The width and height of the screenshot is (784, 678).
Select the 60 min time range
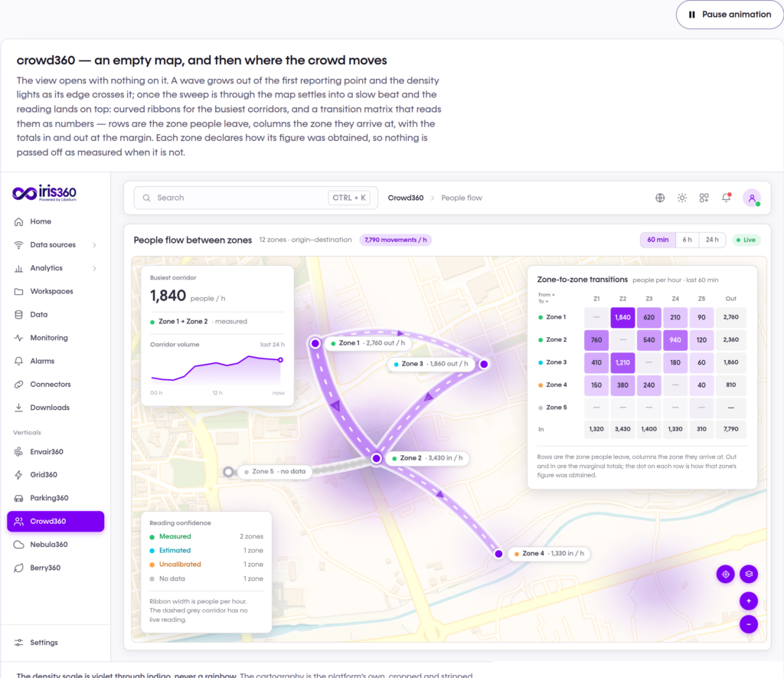[658, 240]
